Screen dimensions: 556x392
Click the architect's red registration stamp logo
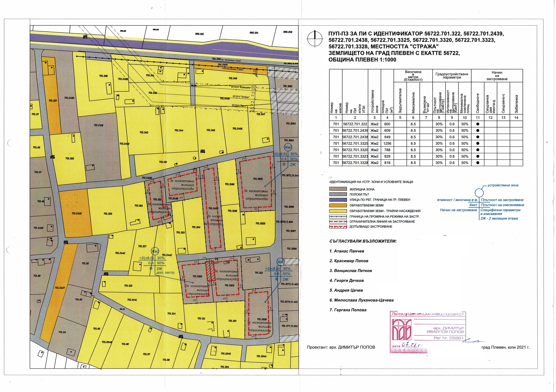click(x=401, y=329)
